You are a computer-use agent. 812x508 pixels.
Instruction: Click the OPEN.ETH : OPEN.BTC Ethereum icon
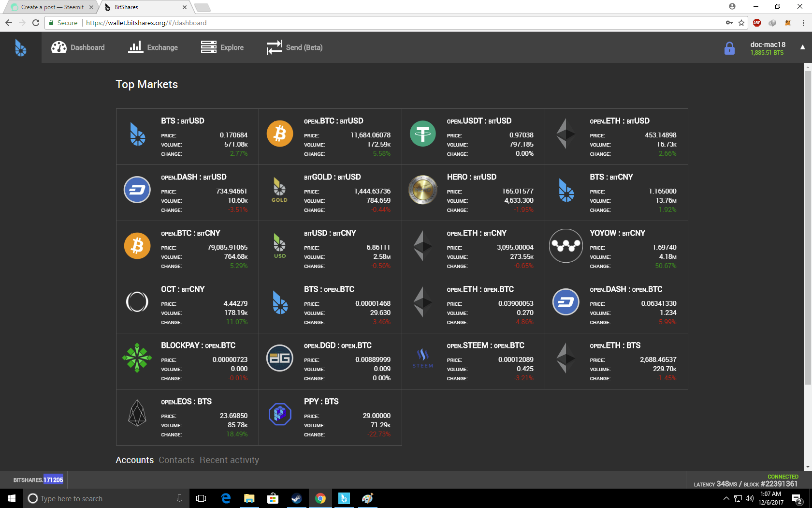423,302
